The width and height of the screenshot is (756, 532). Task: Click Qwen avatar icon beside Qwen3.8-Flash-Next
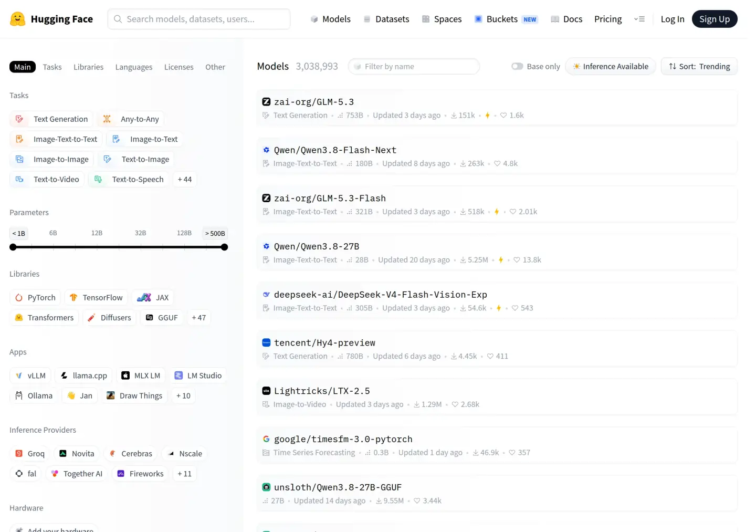(266, 150)
